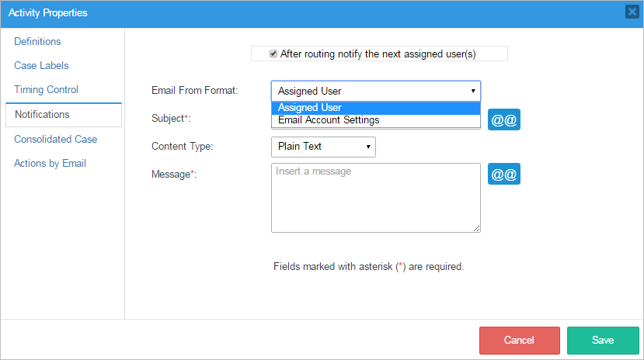Open the Content Type dropdown

pos(323,147)
